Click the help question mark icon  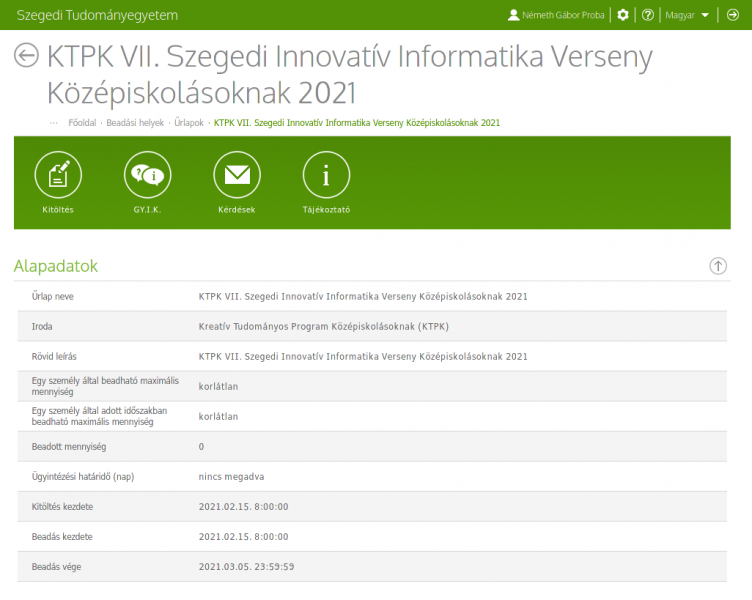[x=648, y=15]
